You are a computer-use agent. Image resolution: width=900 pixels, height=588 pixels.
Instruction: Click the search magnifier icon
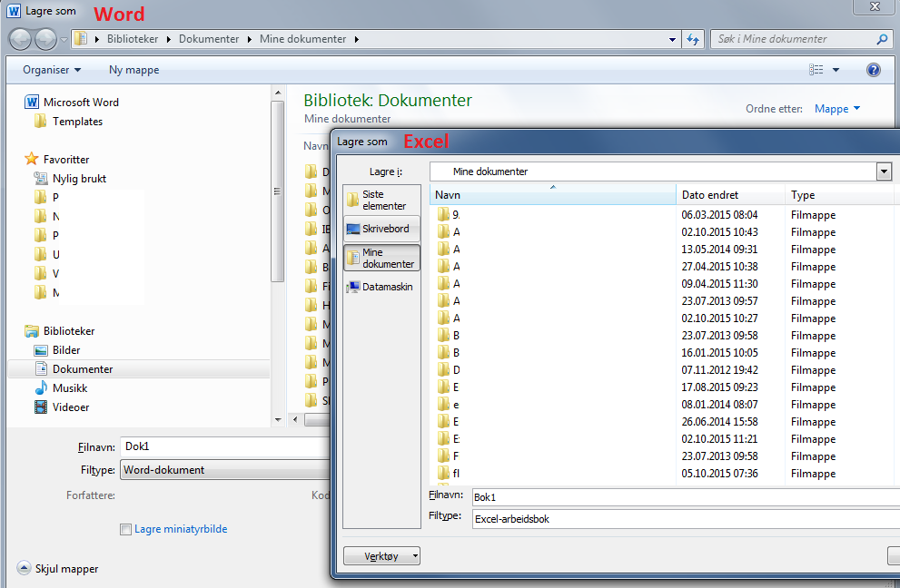coord(882,39)
